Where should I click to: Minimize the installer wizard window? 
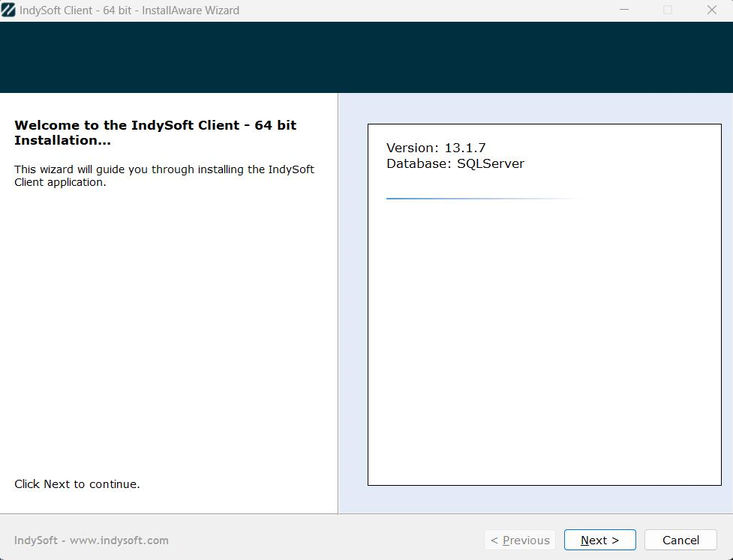point(623,10)
